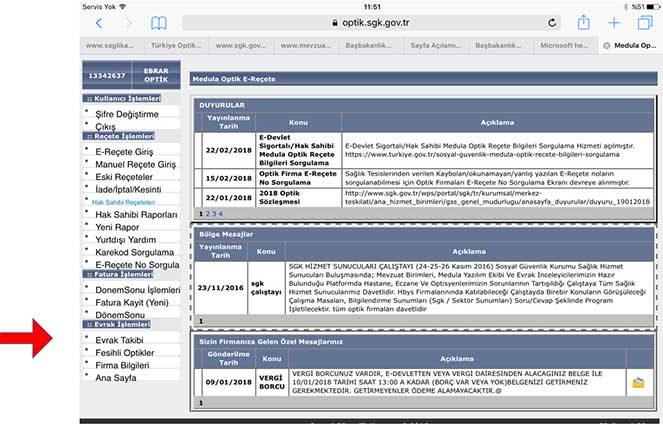Switch to Sayfa Açılamı... tab

[436, 45]
